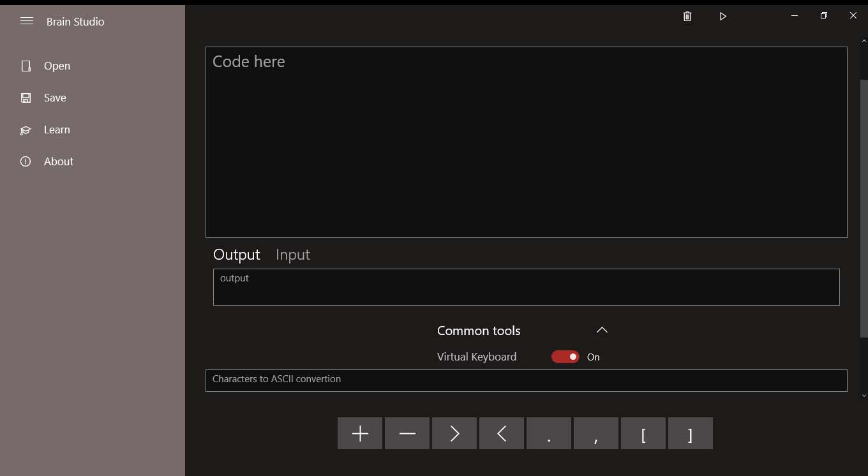Insert an opening square bracket
Screen dimensions: 868x476
(643, 434)
